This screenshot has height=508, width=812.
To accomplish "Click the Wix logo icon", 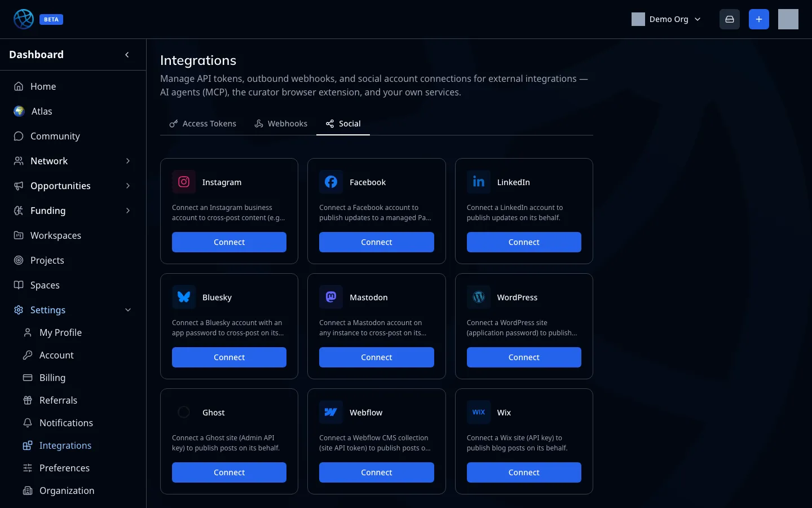I will 479,412.
